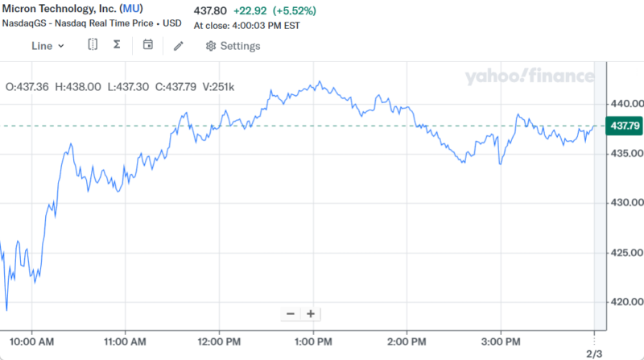Click the 440.00 price axis label

pos(626,104)
